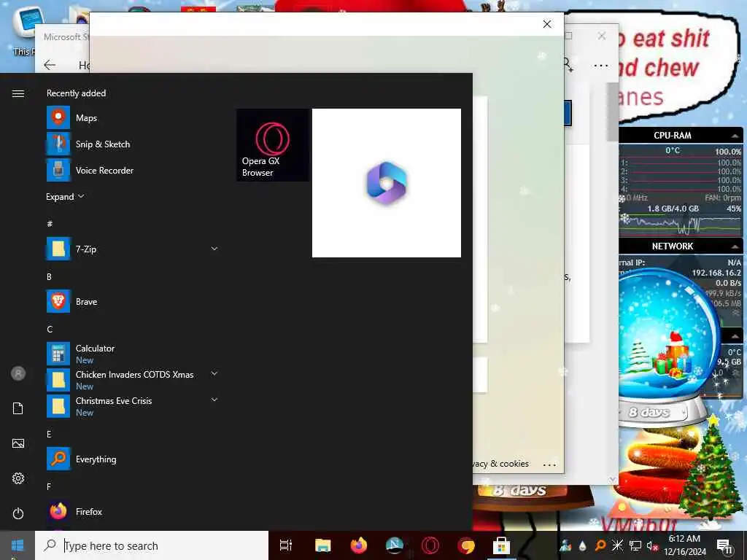This screenshot has width=747, height=560.
Task: Jump to letter E section header
Action: click(x=49, y=434)
